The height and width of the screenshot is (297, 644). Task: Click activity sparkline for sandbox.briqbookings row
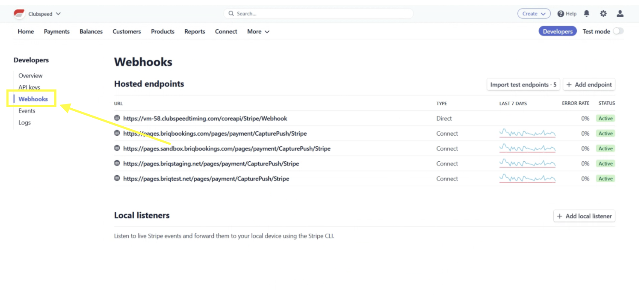[x=527, y=148]
